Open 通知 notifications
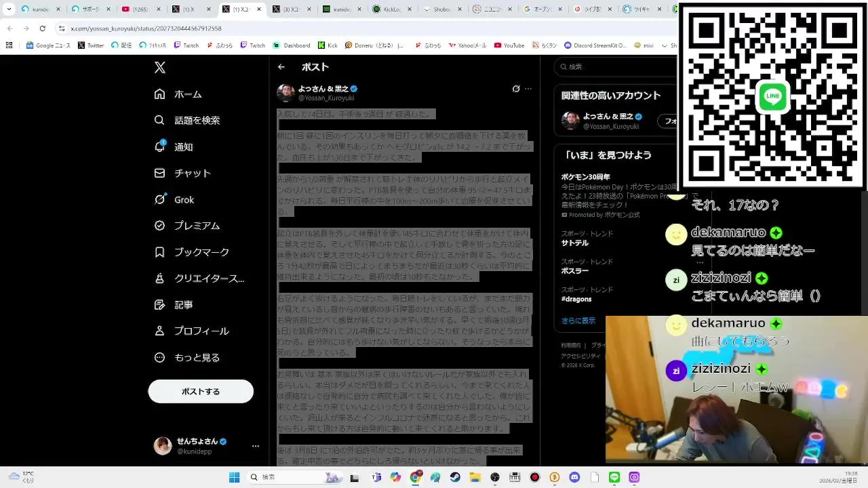Viewport: 868px width, 488px height. click(174, 146)
